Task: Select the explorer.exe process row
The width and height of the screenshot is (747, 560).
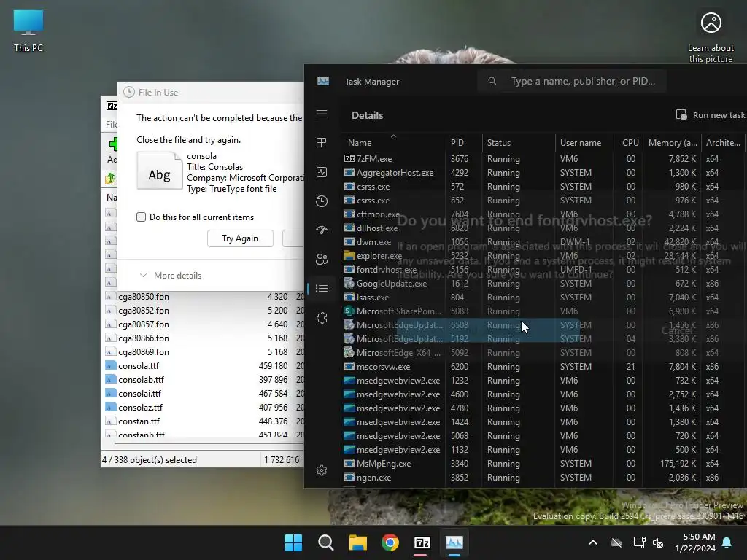Action: [x=543, y=256]
